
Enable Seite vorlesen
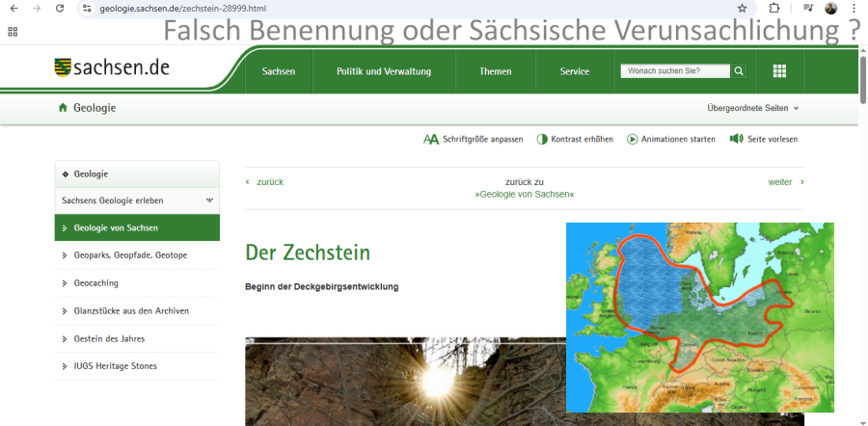[764, 139]
